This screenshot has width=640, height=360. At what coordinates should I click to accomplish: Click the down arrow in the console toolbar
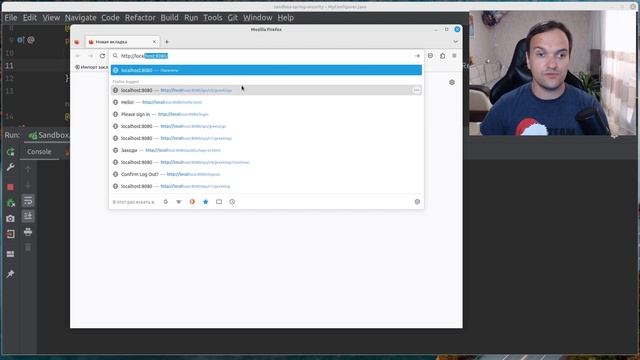click(x=28, y=184)
